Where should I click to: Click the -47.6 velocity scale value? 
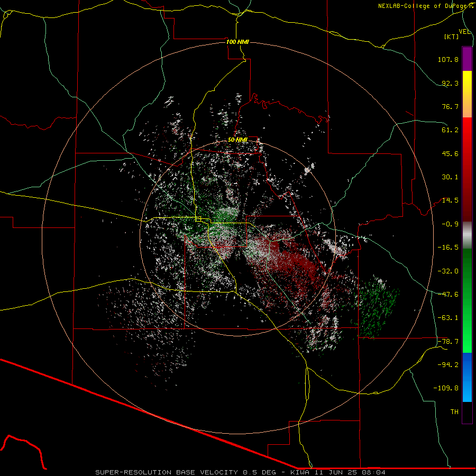(448, 295)
